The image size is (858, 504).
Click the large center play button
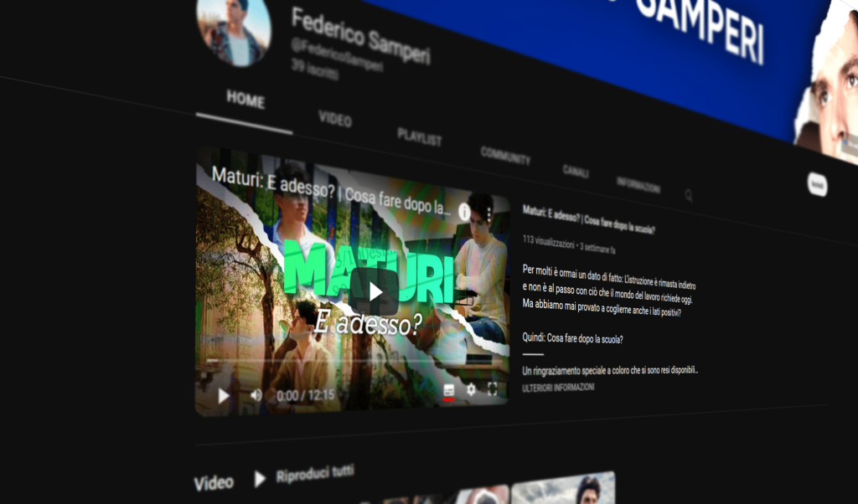[x=375, y=292]
